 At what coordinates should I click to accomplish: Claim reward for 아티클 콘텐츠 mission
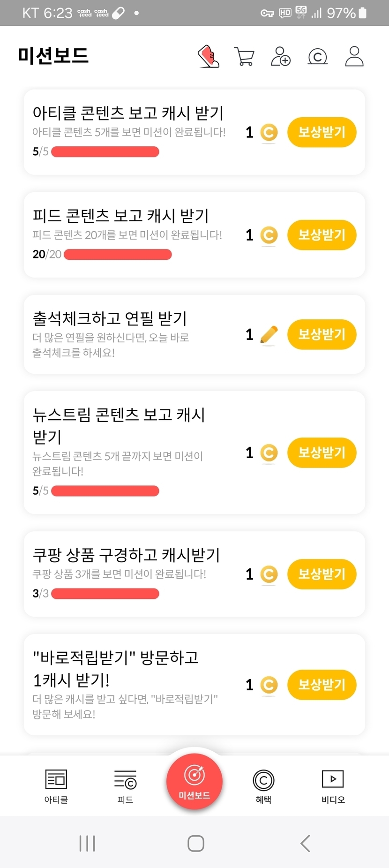(x=322, y=132)
